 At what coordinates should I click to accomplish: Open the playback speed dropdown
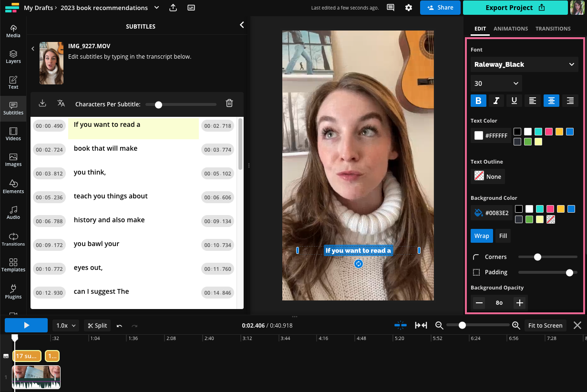[x=65, y=325]
